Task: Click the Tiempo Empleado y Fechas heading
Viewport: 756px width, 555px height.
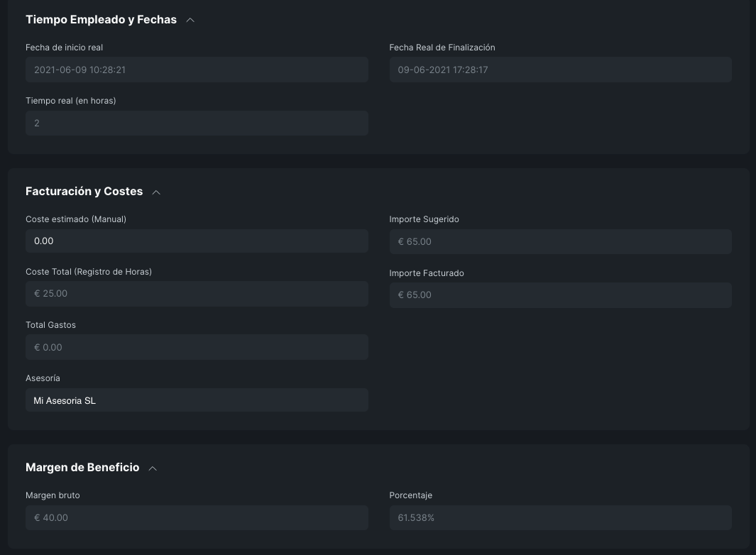Action: tap(101, 20)
